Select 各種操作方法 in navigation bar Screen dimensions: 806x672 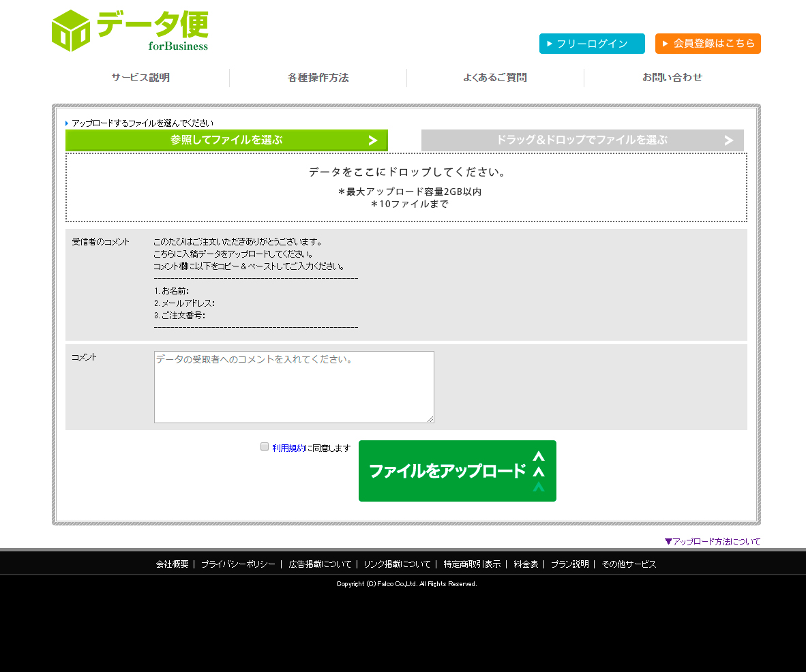tap(318, 78)
